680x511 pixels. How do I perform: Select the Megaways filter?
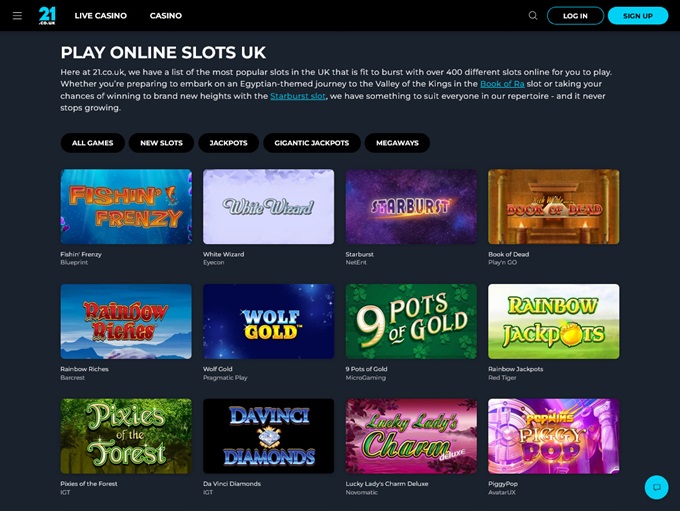397,143
